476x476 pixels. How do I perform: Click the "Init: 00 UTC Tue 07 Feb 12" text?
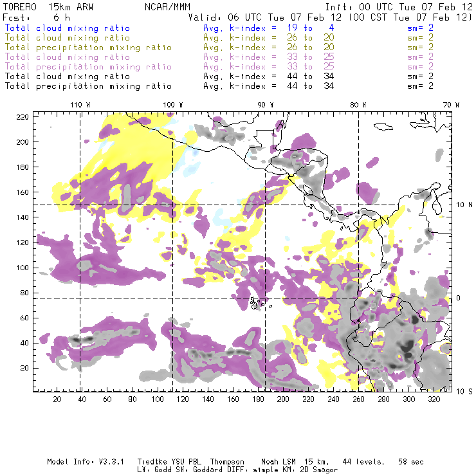click(399, 7)
